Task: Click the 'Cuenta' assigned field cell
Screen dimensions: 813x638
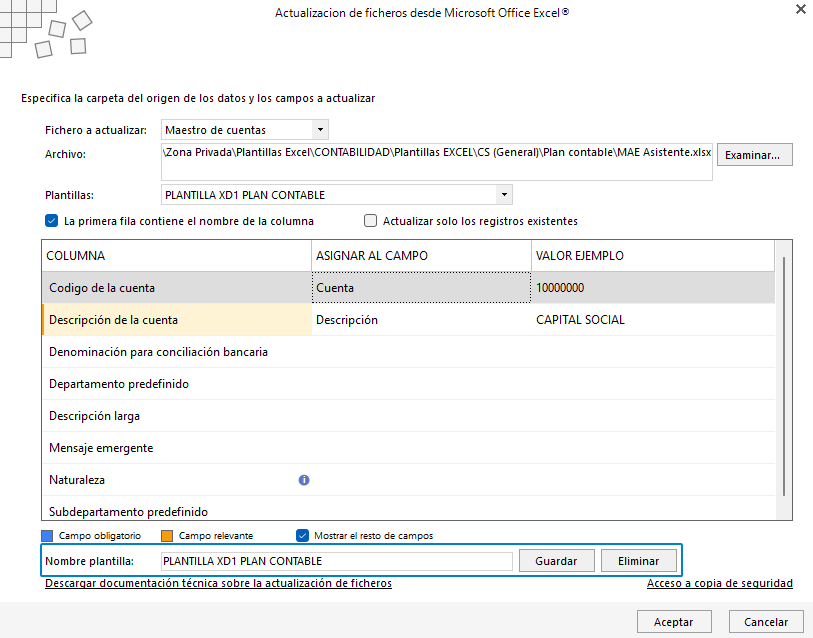Action: click(x=422, y=288)
